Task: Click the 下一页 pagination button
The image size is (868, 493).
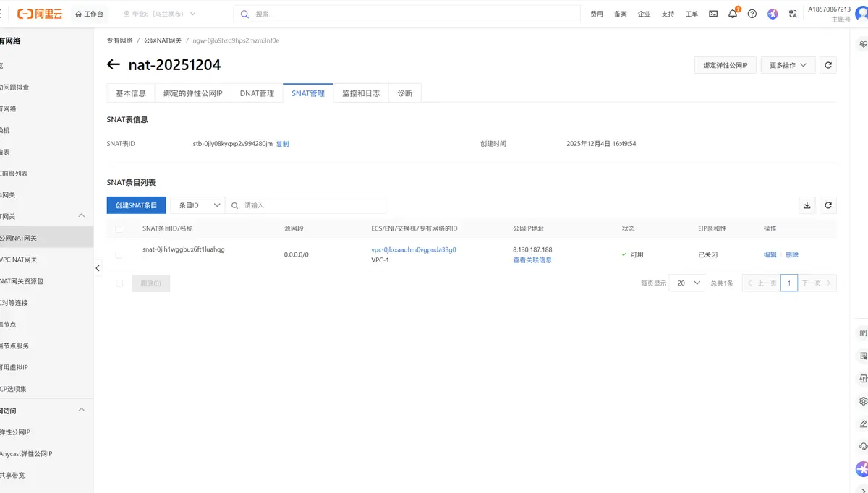Action: [x=817, y=283]
